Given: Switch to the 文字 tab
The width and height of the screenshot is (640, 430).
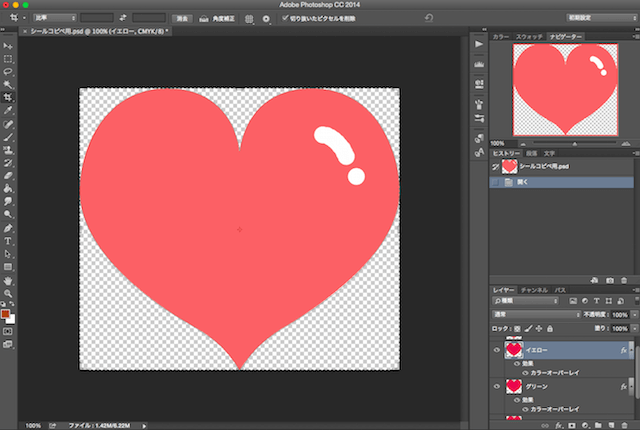Looking at the screenshot, I should pyautogui.click(x=549, y=153).
